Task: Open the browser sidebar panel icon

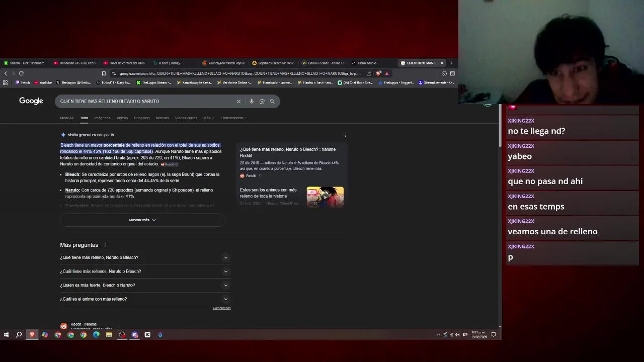Action: click(x=452, y=73)
